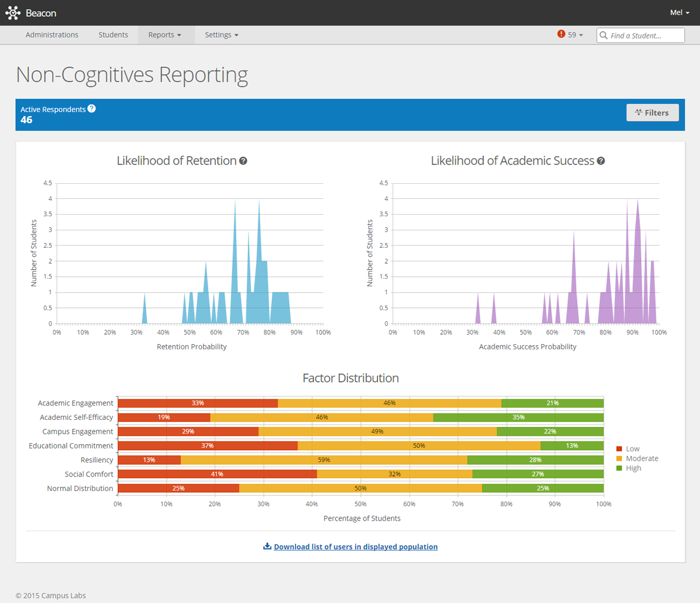
Task: Click the filter sliders icon on the Filters button
Action: [x=639, y=112]
